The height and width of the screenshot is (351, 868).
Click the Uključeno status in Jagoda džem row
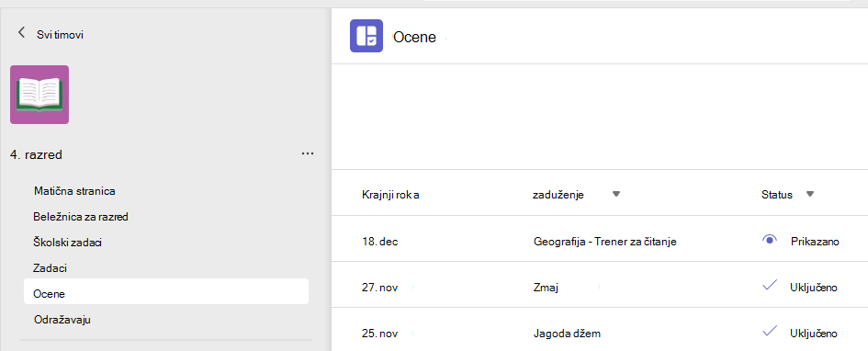(x=814, y=334)
